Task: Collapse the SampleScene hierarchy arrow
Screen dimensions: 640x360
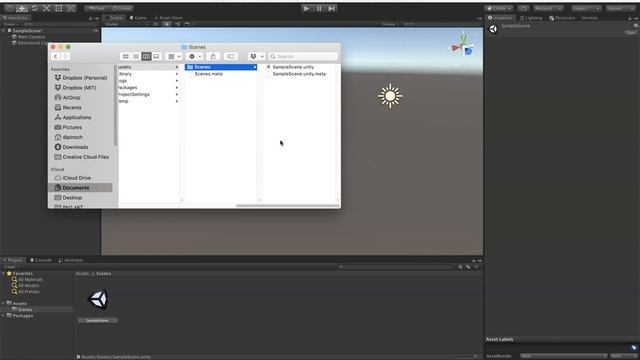Action: (x=4, y=31)
